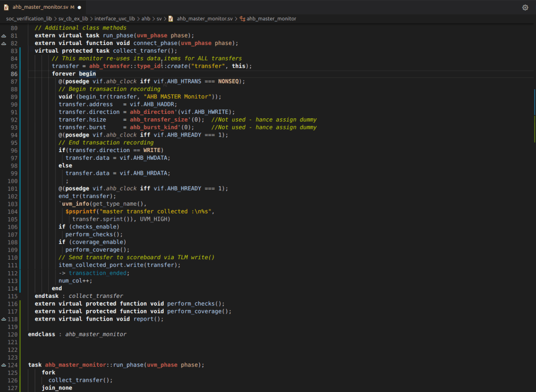Click the soc_verification_lib breadcrumb link
This screenshot has height=392, width=536.
29,18
